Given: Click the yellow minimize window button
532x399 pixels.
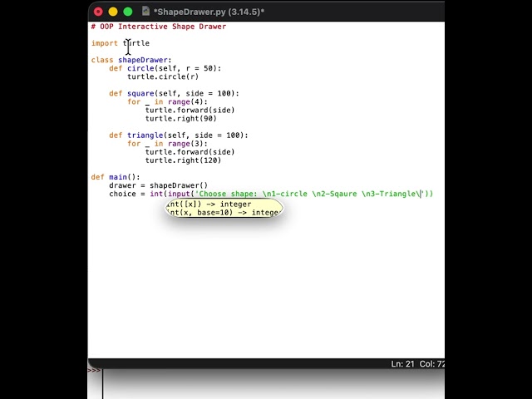Looking at the screenshot, I should (x=113, y=12).
